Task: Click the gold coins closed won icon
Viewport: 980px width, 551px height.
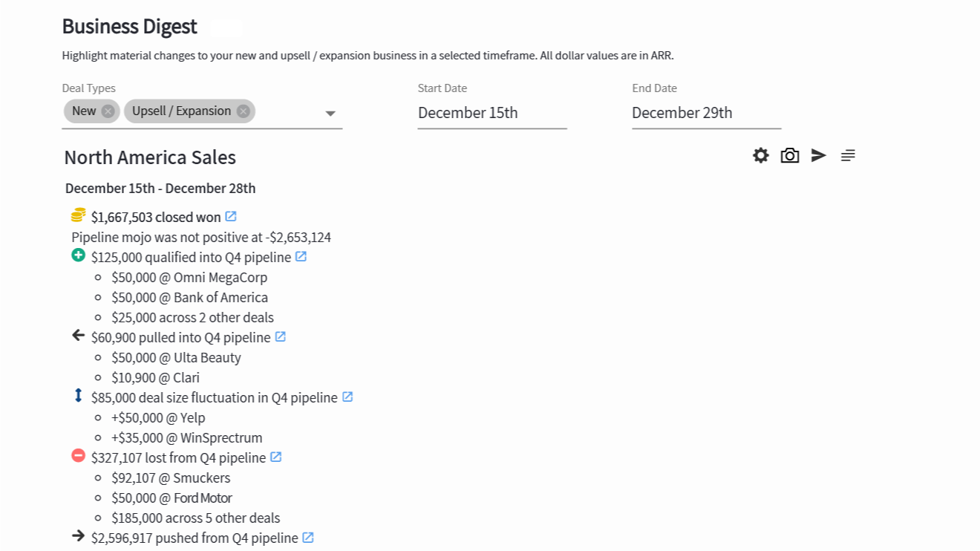Action: click(x=78, y=216)
